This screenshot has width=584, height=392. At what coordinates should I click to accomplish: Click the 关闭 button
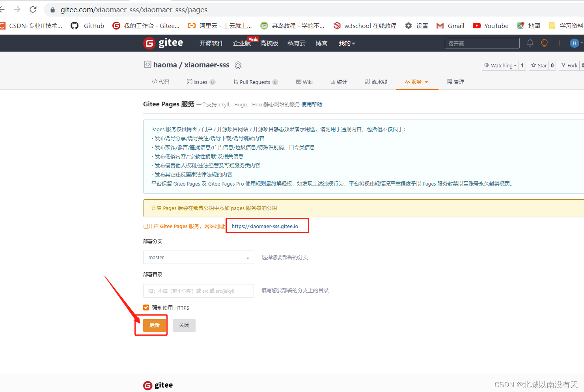point(184,325)
